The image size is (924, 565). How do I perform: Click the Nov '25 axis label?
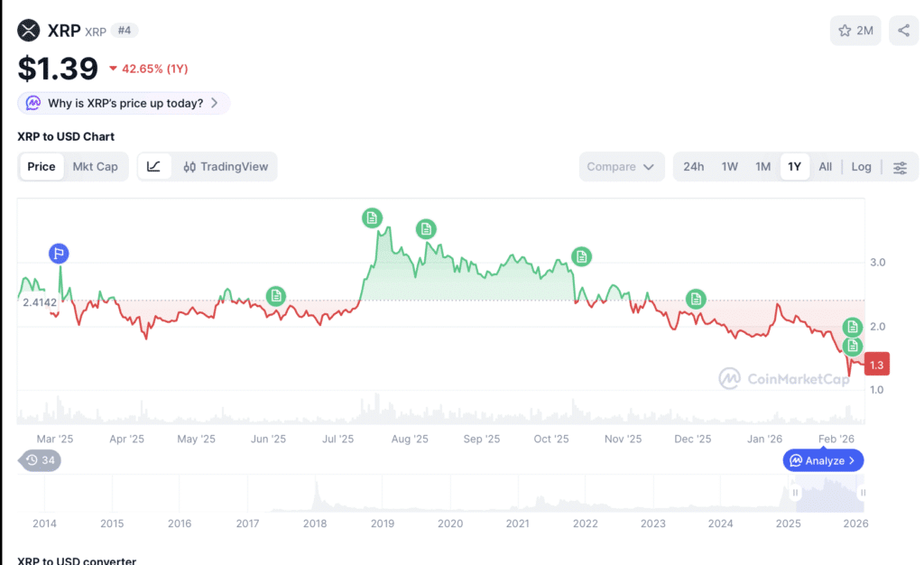(x=623, y=439)
